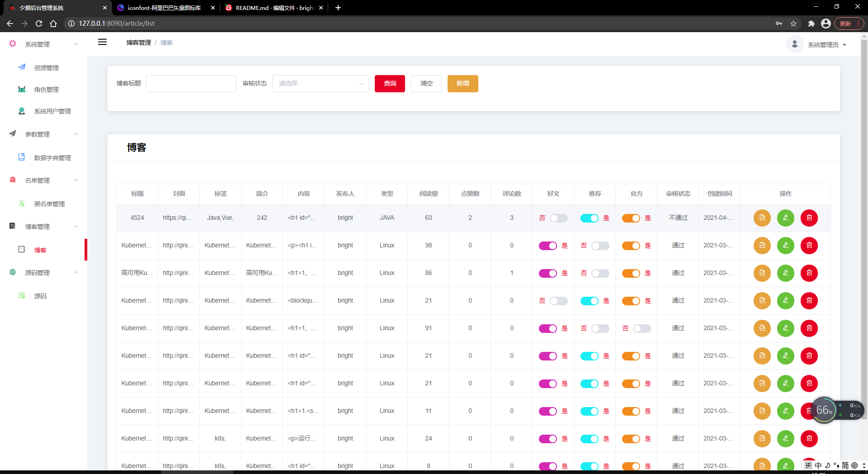Viewport: 868px width, 474px height.
Task: Click the edit icon for the 11-reads row
Action: 786,411
